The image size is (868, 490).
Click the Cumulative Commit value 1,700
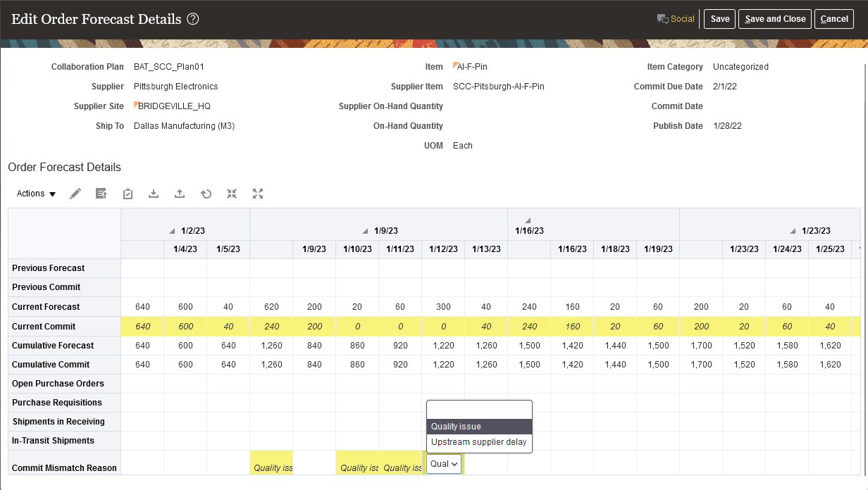click(701, 365)
